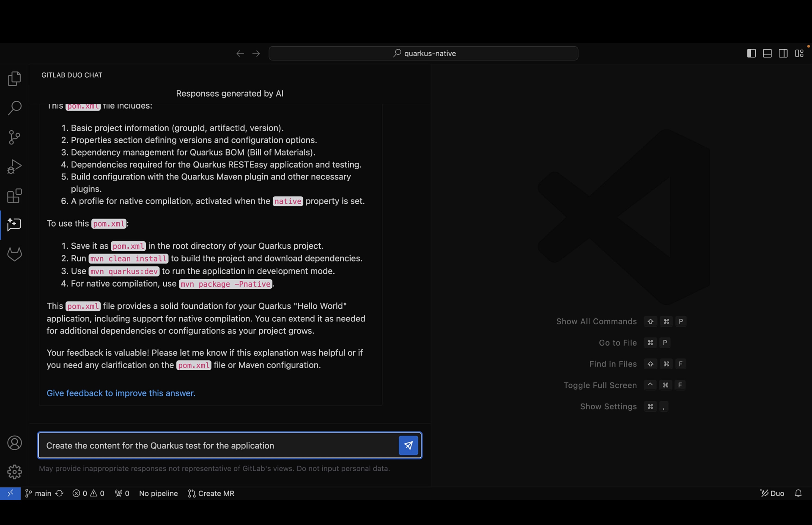The image size is (812, 525).
Task: Click Give feedback to improve this answer
Action: [121, 393]
